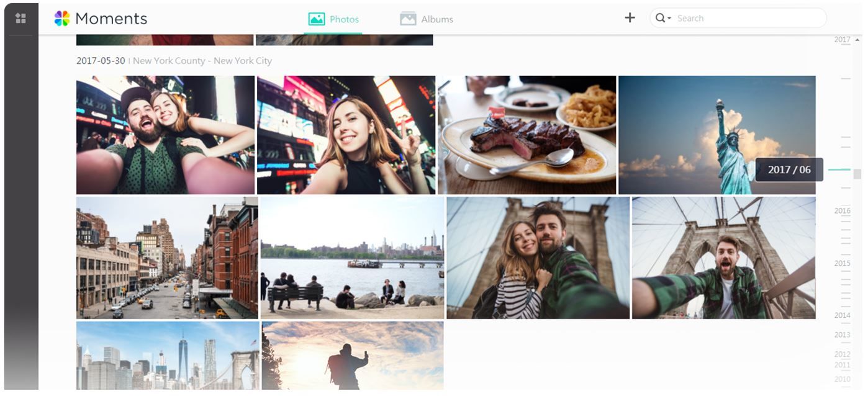Open the grid menu icon in the dark sidebar

pos(20,17)
